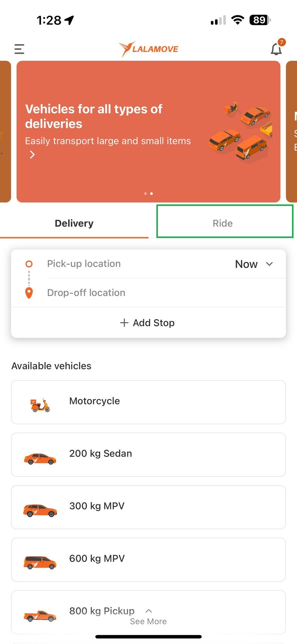297x644 pixels.
Task: Tap the motorcycle vehicle icon
Action: (40, 405)
